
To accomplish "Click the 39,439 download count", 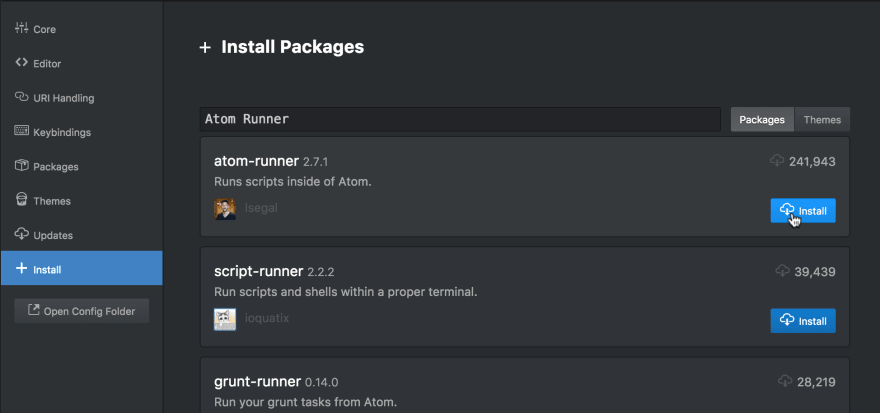I will (x=815, y=272).
